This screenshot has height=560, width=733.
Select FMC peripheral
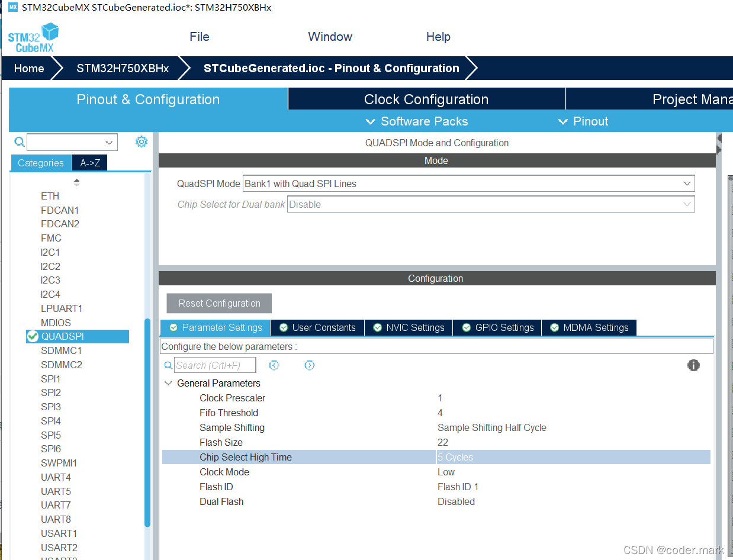click(51, 238)
